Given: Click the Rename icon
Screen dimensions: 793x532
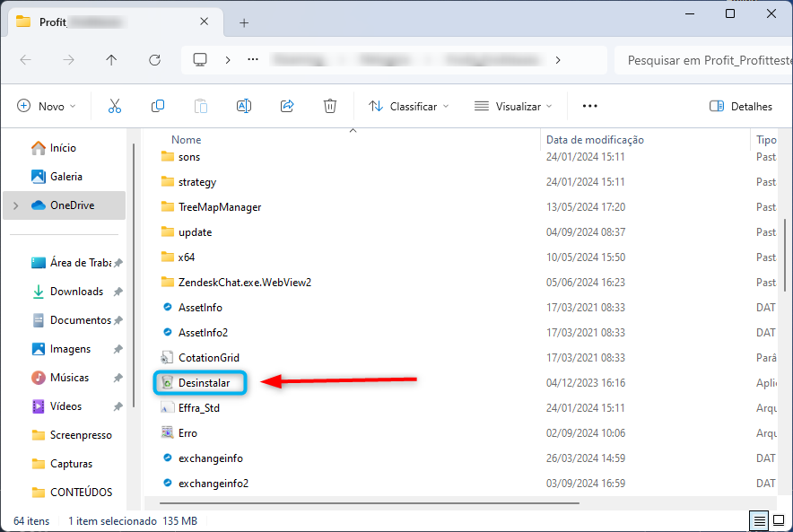Looking at the screenshot, I should pyautogui.click(x=244, y=106).
